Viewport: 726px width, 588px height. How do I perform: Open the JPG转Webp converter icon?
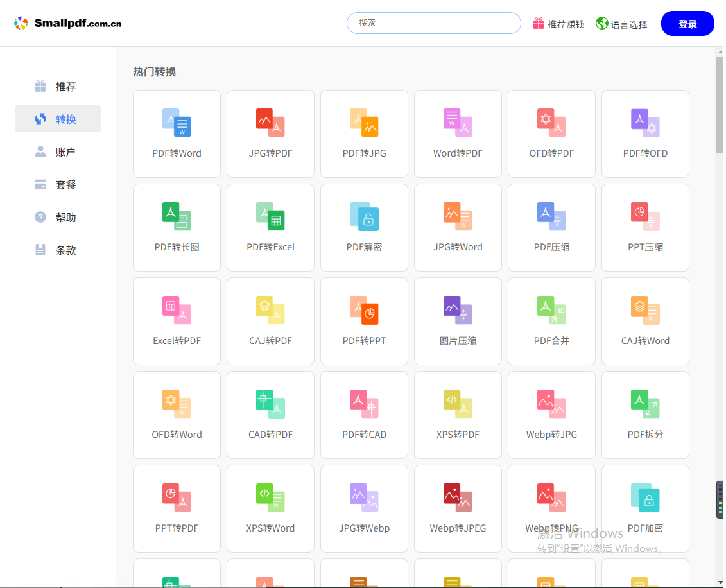pos(364,497)
